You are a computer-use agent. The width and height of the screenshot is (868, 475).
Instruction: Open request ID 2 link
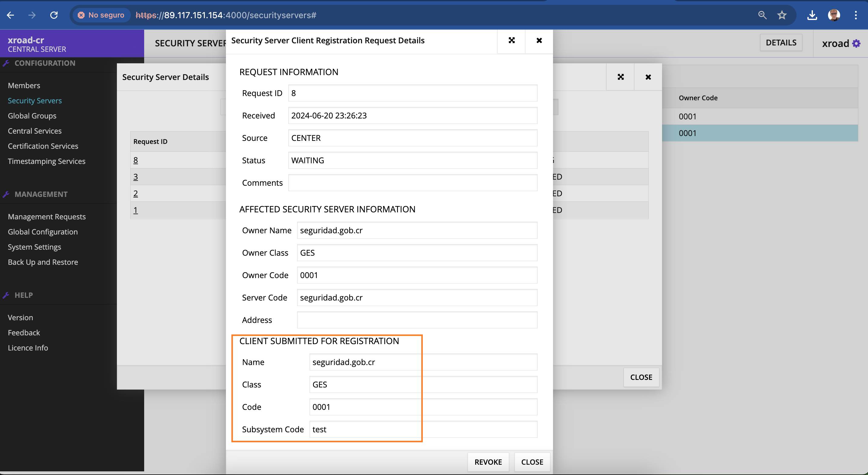135,194
